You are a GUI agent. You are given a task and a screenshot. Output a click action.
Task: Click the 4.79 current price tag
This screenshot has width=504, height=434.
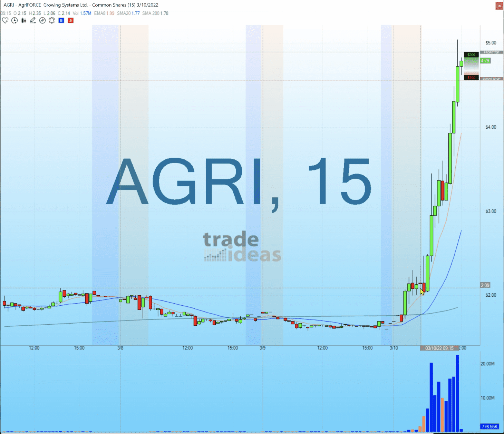click(x=485, y=61)
